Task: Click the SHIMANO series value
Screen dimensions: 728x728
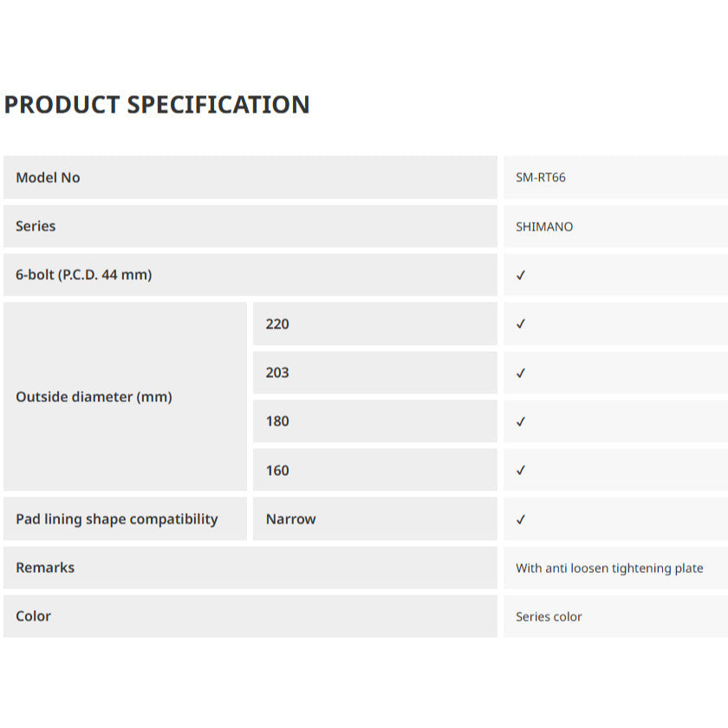Action: point(544,227)
